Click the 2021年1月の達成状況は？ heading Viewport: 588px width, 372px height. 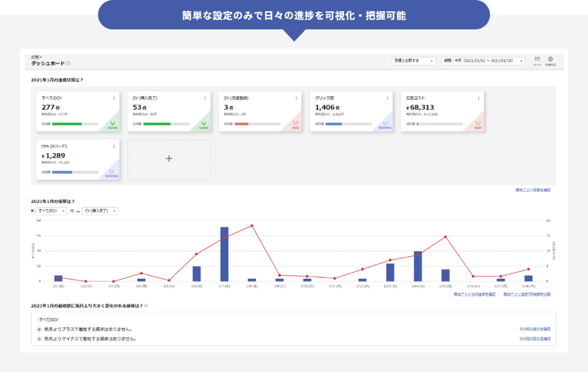[x=57, y=80]
